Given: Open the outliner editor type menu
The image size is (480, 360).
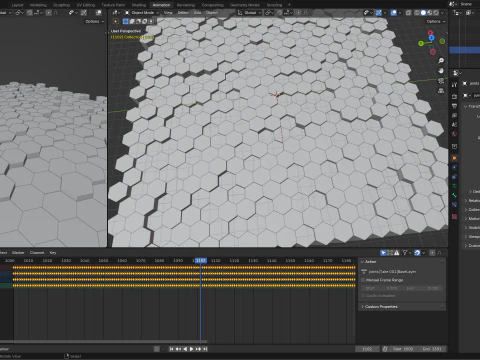Looking at the screenshot, I should (x=457, y=13).
